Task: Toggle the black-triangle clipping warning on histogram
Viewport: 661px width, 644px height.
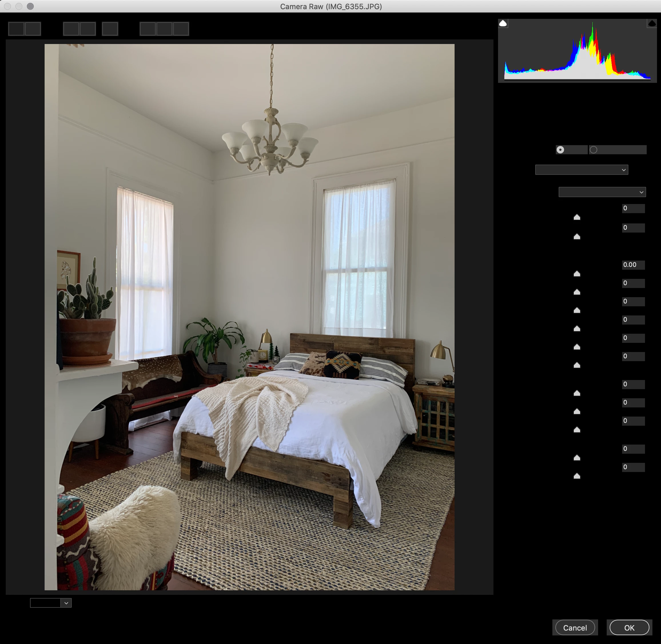Action: point(652,23)
